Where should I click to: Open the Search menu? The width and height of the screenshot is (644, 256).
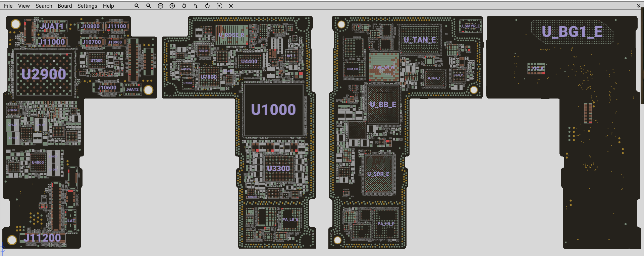[44, 6]
